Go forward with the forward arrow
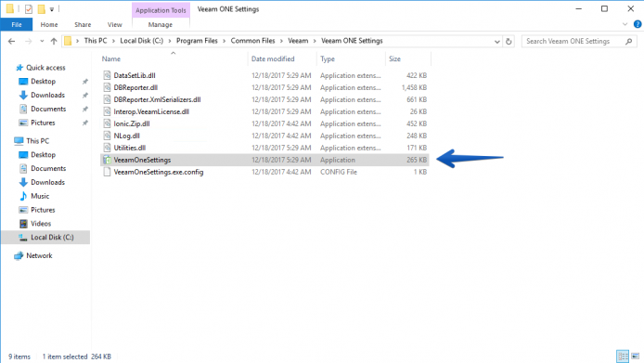This screenshot has height=363, width=644. click(x=28, y=41)
